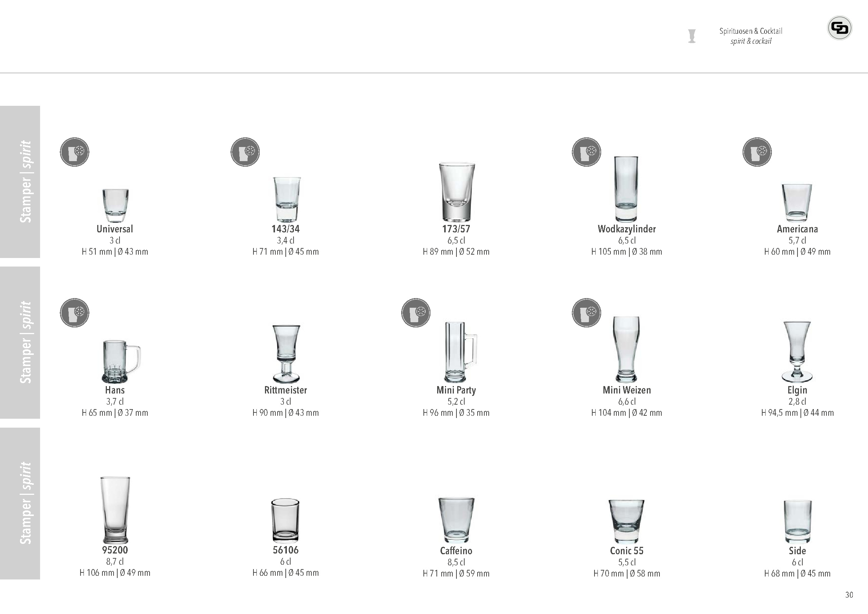868x614 pixels.
Task: Click 'H 89 mm | Ø 52 mm' dimensions
Action: point(456,251)
